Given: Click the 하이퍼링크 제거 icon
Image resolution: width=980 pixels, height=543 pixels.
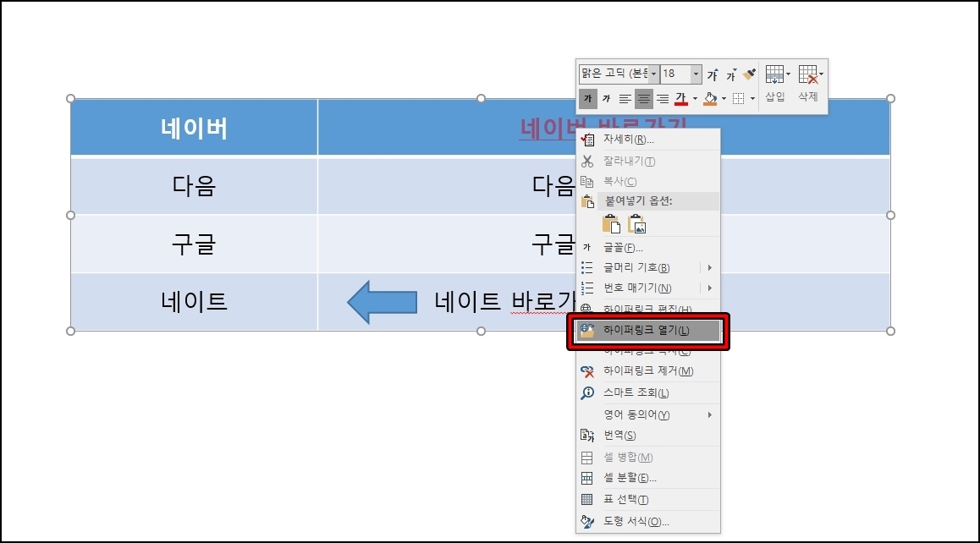Looking at the screenshot, I should point(586,371).
